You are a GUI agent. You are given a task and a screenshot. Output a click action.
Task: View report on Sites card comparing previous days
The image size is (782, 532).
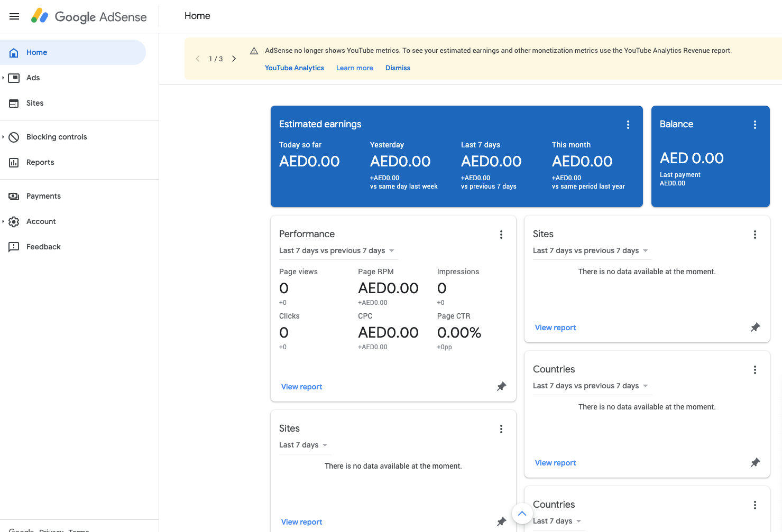(555, 328)
